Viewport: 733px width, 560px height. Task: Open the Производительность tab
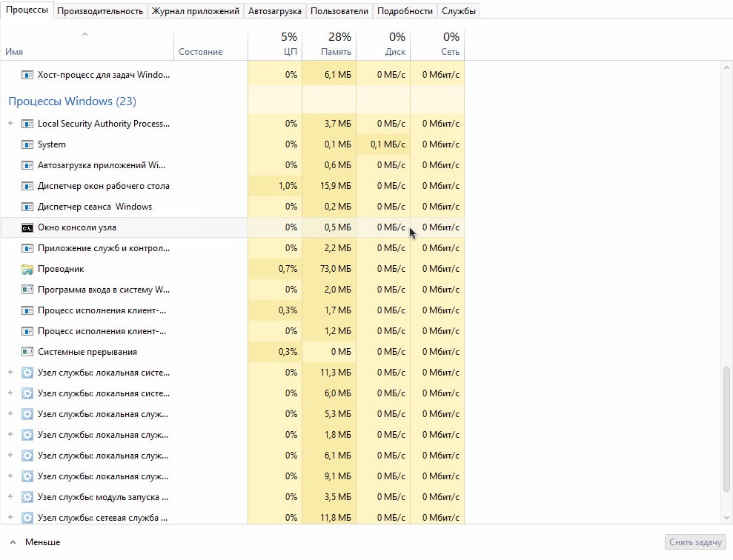100,11
